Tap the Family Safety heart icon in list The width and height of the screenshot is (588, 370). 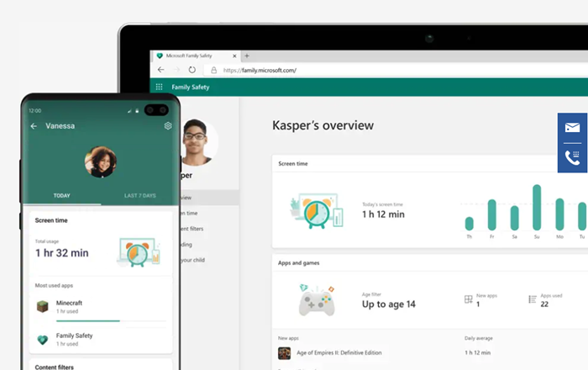[42, 340]
